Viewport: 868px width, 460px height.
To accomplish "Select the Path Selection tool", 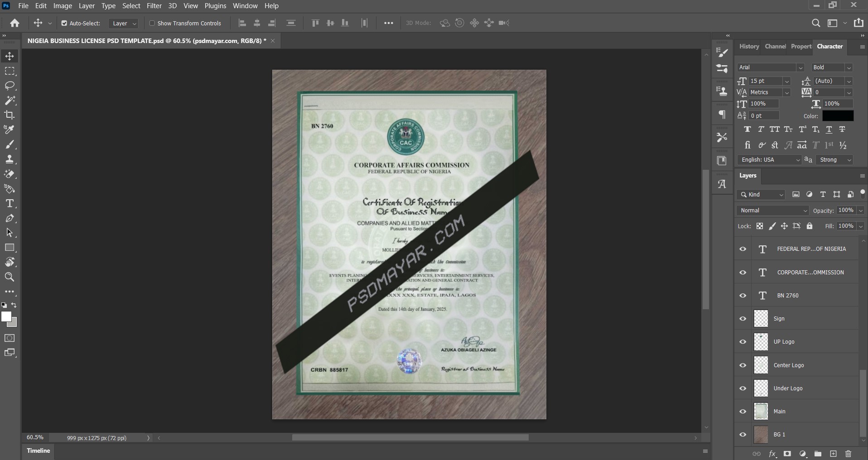I will pos(10,233).
